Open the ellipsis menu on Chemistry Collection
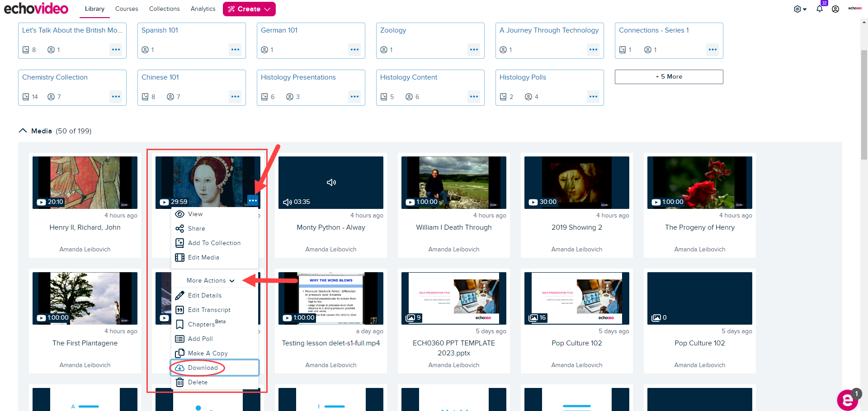The image size is (868, 411). [116, 96]
